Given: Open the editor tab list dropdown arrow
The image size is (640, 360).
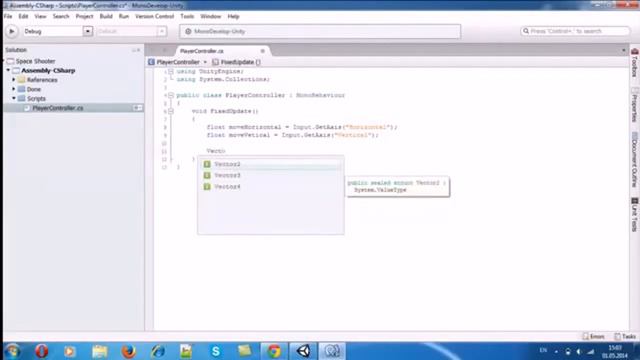Looking at the screenshot, I should pos(623,51).
